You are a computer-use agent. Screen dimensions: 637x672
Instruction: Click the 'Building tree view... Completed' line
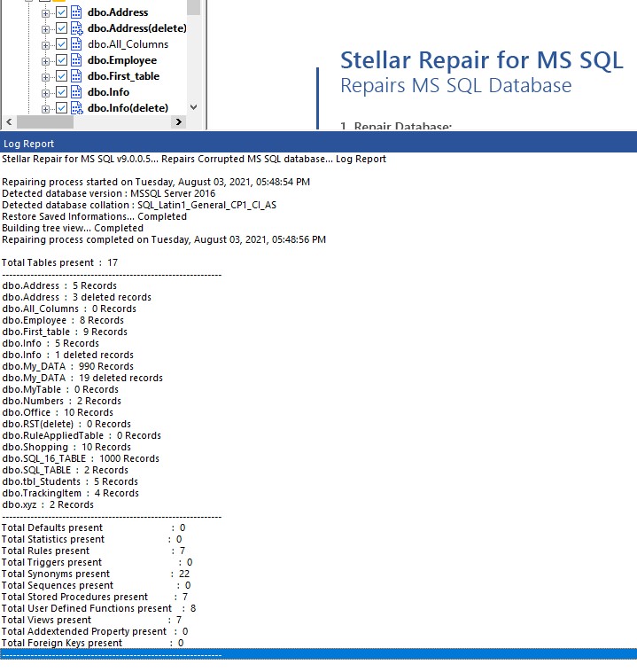pos(73,228)
